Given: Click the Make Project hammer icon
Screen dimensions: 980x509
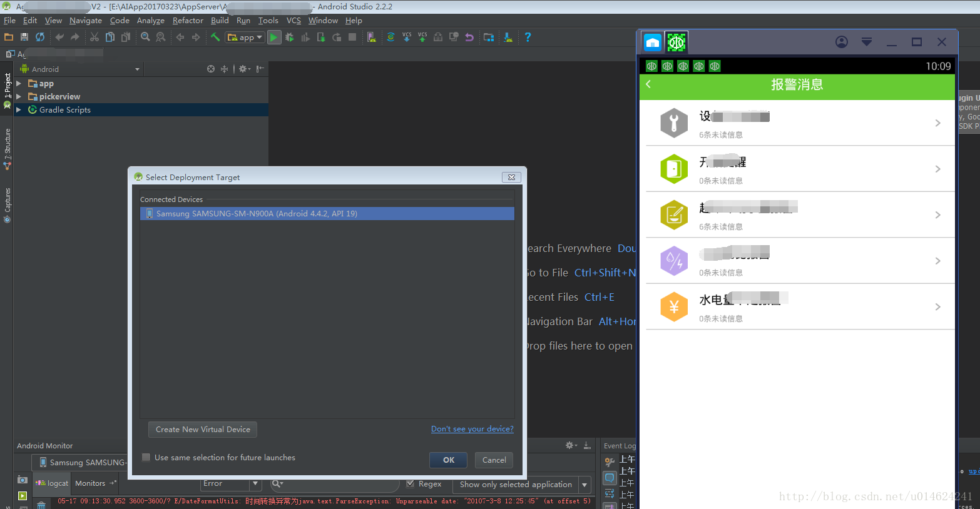Looking at the screenshot, I should click(215, 38).
